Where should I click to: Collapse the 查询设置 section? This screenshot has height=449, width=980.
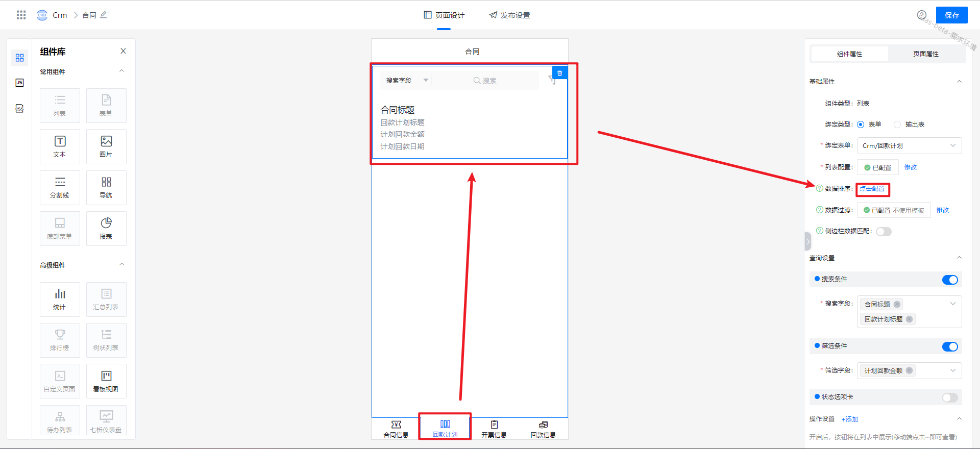point(959,258)
